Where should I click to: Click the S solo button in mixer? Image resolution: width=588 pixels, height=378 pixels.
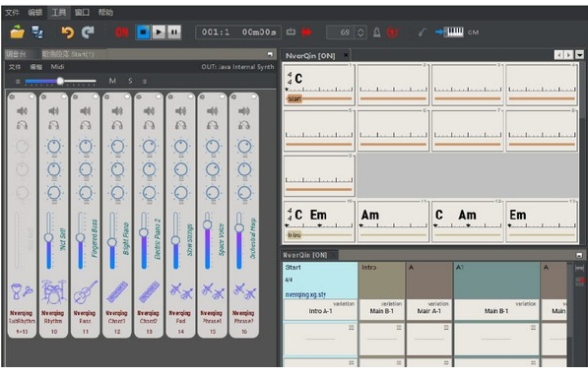click(x=130, y=81)
